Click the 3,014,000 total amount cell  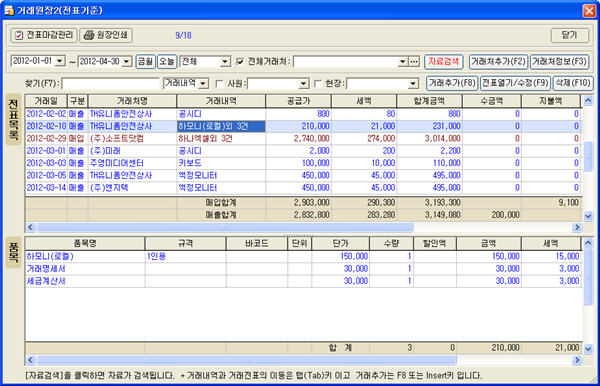point(429,138)
